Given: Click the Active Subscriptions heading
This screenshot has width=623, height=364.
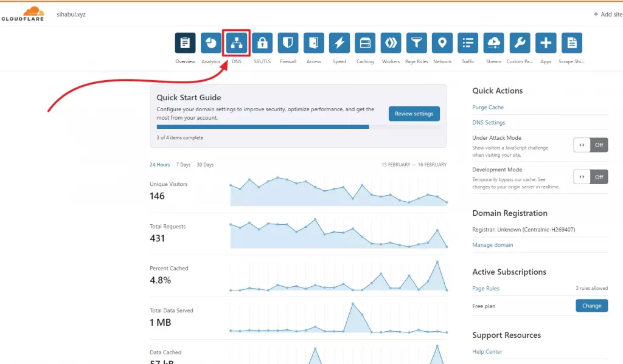Looking at the screenshot, I should (x=509, y=272).
